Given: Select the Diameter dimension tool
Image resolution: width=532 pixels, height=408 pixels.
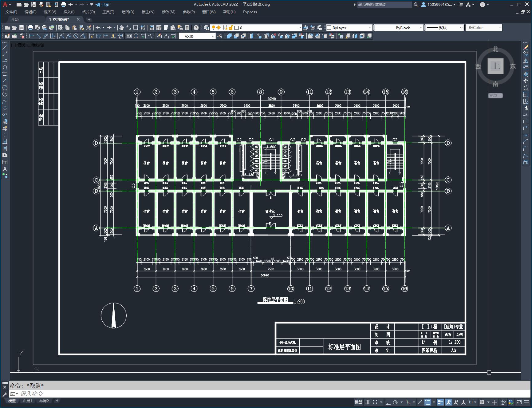Looking at the screenshot, I should (x=76, y=36).
